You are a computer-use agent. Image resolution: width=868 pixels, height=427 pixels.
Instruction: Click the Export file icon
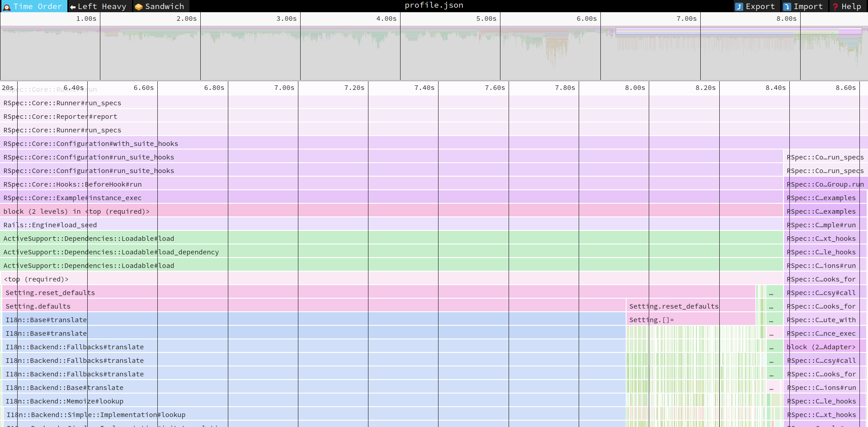click(x=739, y=7)
